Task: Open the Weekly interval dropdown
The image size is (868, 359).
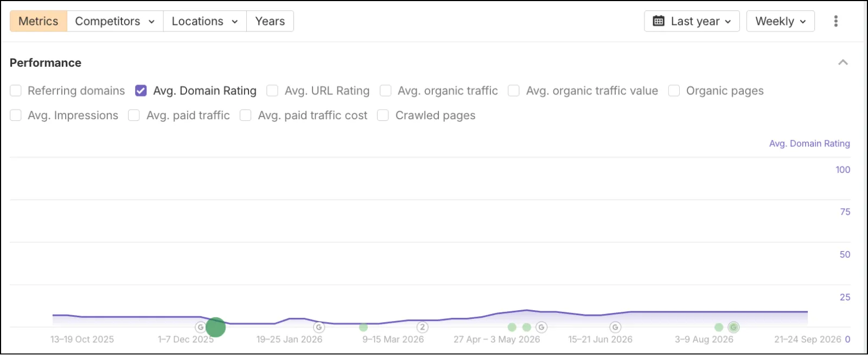Action: (x=781, y=21)
